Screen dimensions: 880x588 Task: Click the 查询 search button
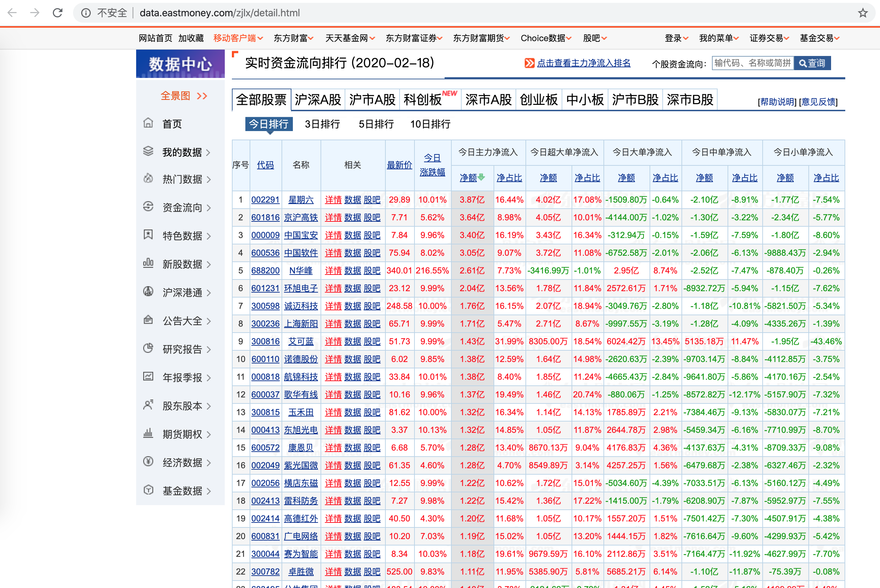coord(812,63)
